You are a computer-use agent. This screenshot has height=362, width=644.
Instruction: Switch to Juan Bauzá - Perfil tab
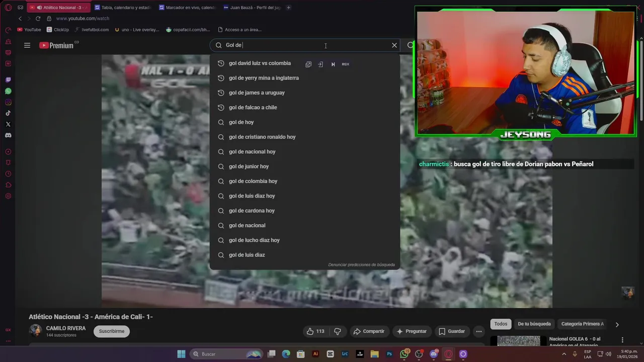pyautogui.click(x=252, y=8)
